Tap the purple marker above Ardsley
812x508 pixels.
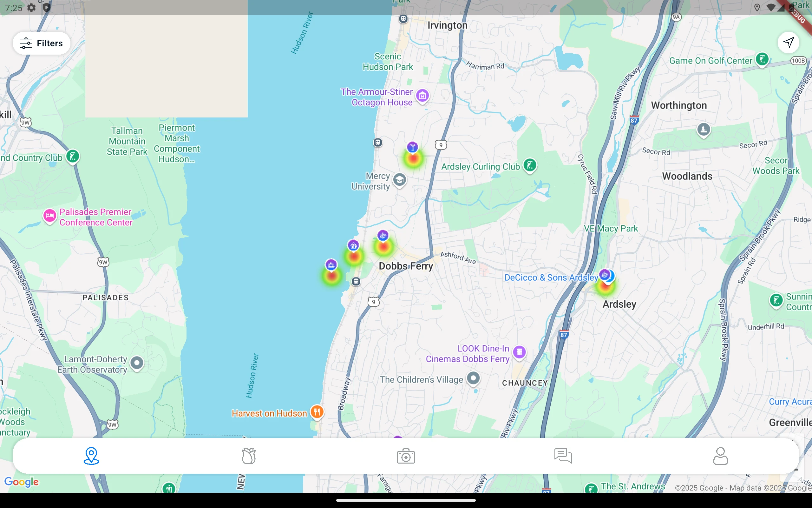click(604, 275)
